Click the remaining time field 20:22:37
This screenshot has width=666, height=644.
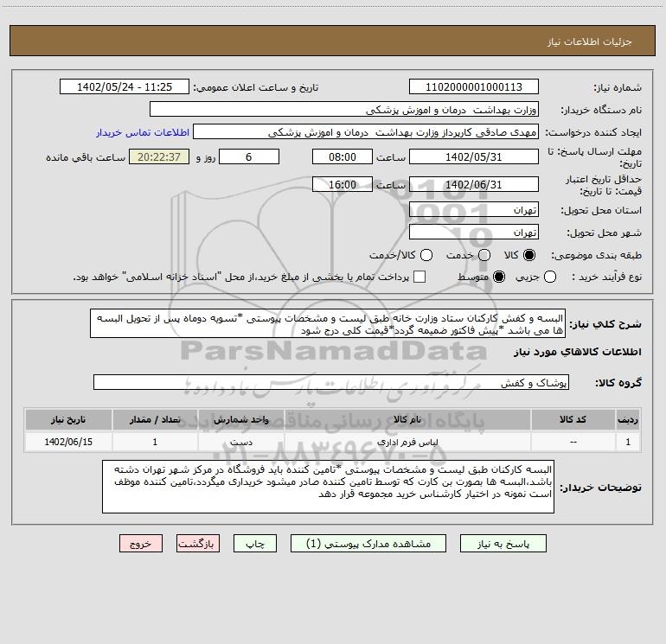pos(159,157)
